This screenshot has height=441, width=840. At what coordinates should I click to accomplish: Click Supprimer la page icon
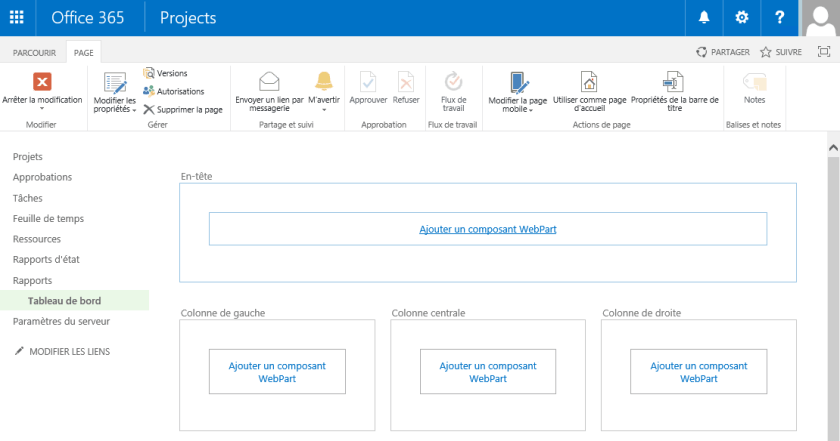coord(149,109)
